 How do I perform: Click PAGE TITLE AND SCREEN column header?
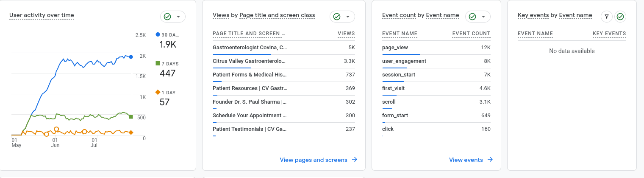pos(249,34)
